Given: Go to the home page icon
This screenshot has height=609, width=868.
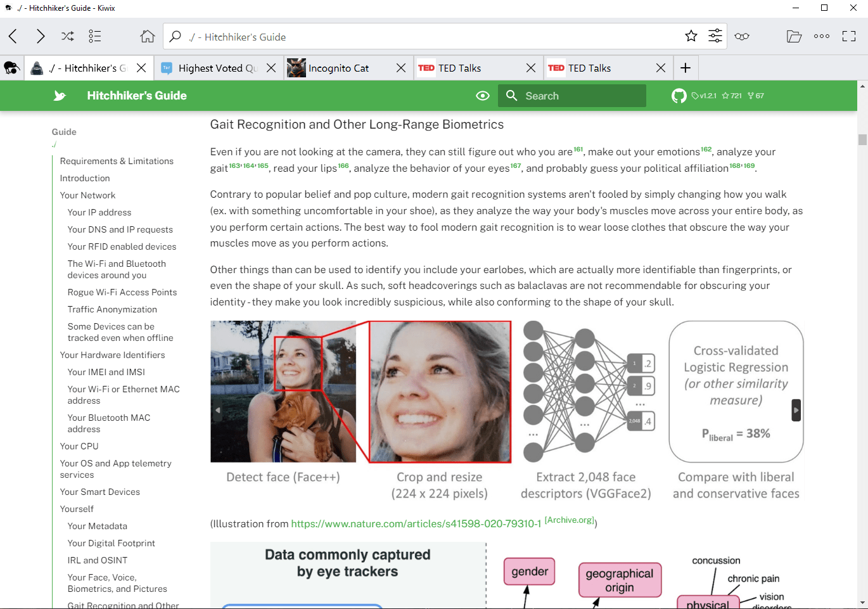Looking at the screenshot, I should [x=148, y=36].
